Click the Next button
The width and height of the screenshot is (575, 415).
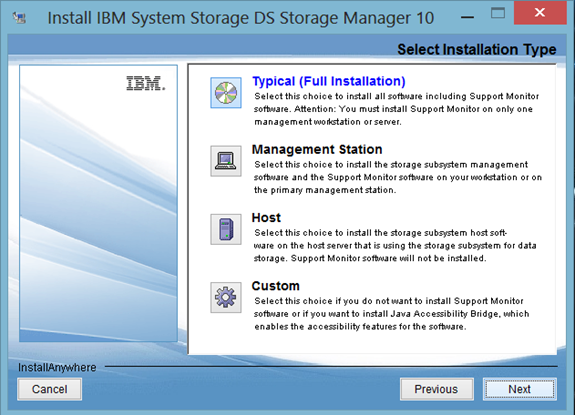pos(520,389)
